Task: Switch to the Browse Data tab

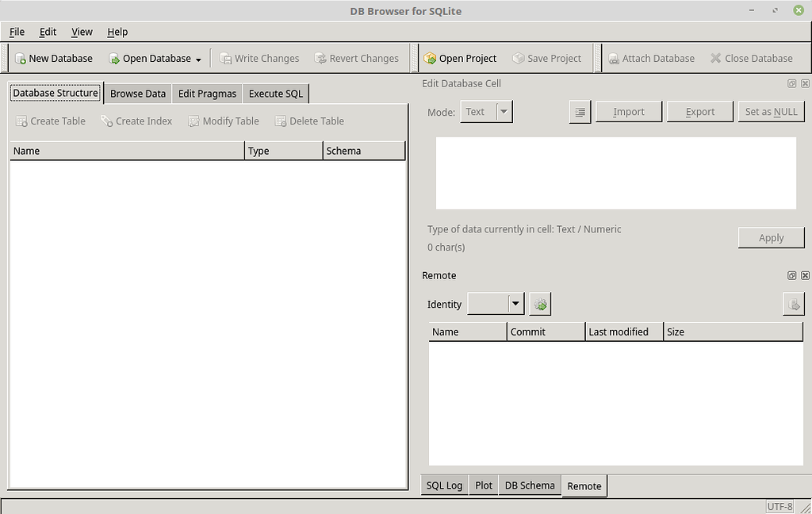Action: pyautogui.click(x=137, y=93)
